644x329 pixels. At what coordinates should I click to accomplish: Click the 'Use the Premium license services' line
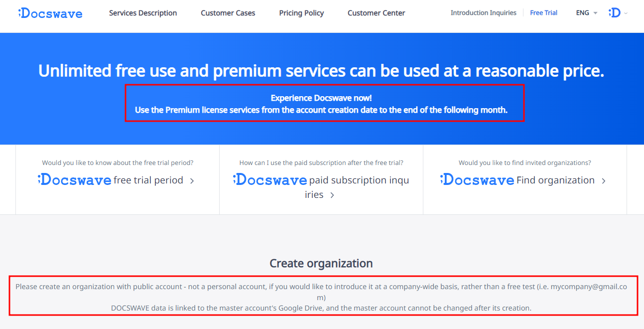pyautogui.click(x=321, y=110)
